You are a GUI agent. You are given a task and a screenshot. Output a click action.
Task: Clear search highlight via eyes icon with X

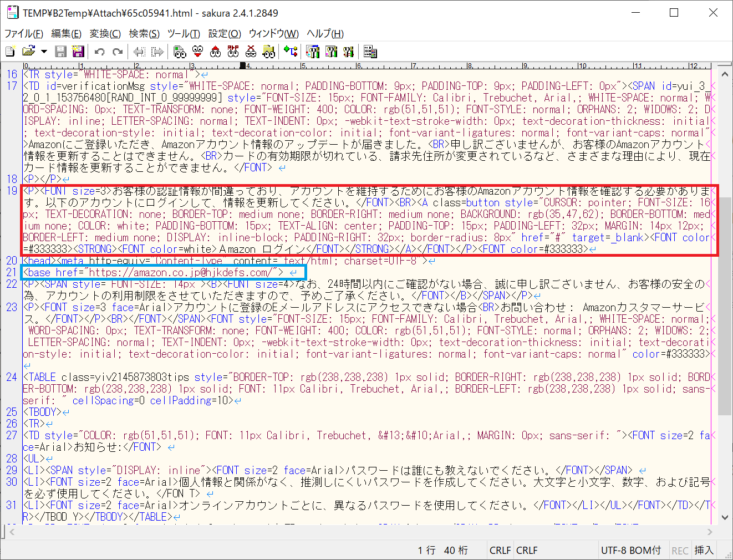pyautogui.click(x=251, y=52)
